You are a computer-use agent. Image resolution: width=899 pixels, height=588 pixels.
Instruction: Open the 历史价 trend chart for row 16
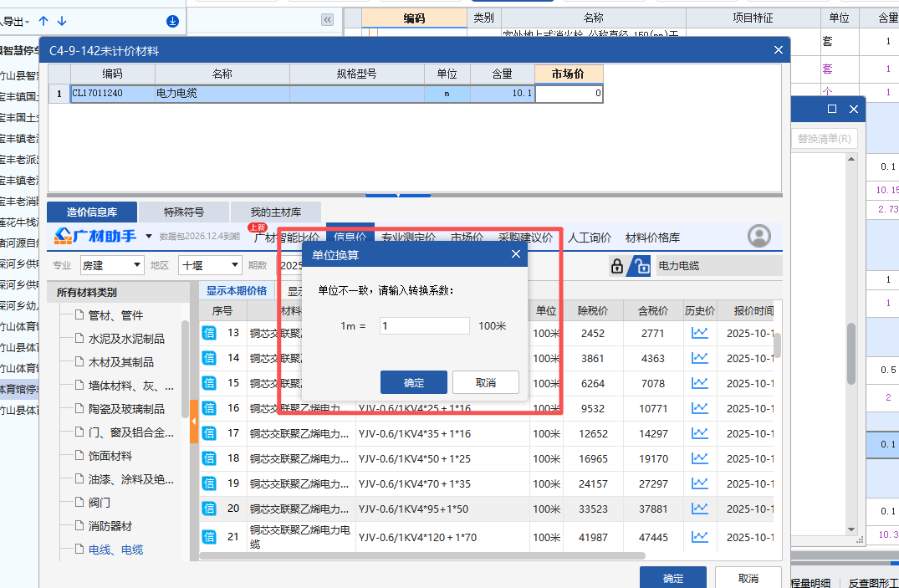click(699, 408)
